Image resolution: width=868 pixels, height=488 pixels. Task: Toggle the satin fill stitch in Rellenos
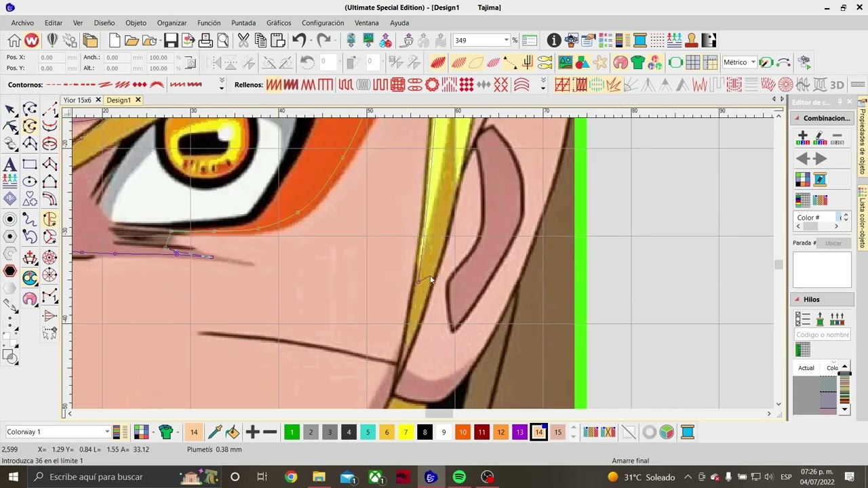[x=273, y=85]
